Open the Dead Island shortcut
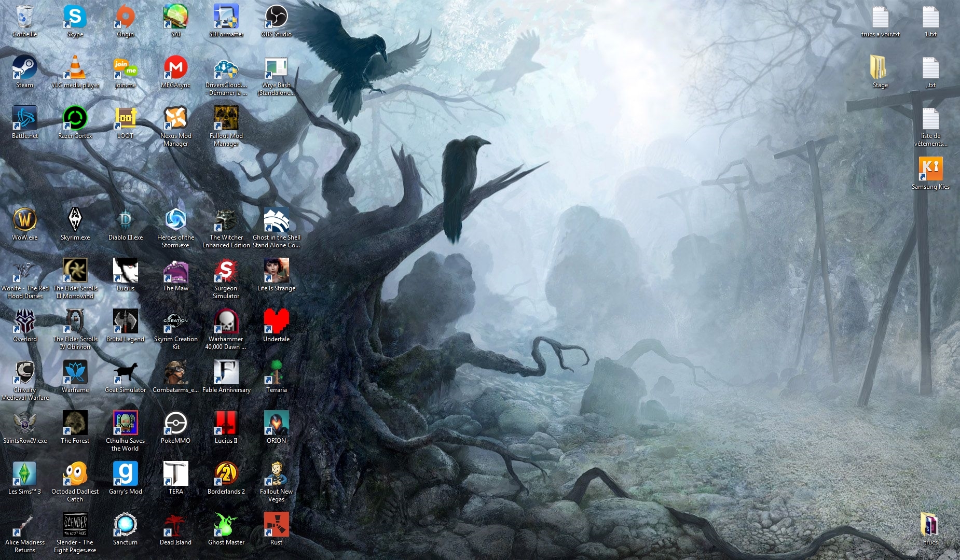The width and height of the screenshot is (960, 560). 175,525
